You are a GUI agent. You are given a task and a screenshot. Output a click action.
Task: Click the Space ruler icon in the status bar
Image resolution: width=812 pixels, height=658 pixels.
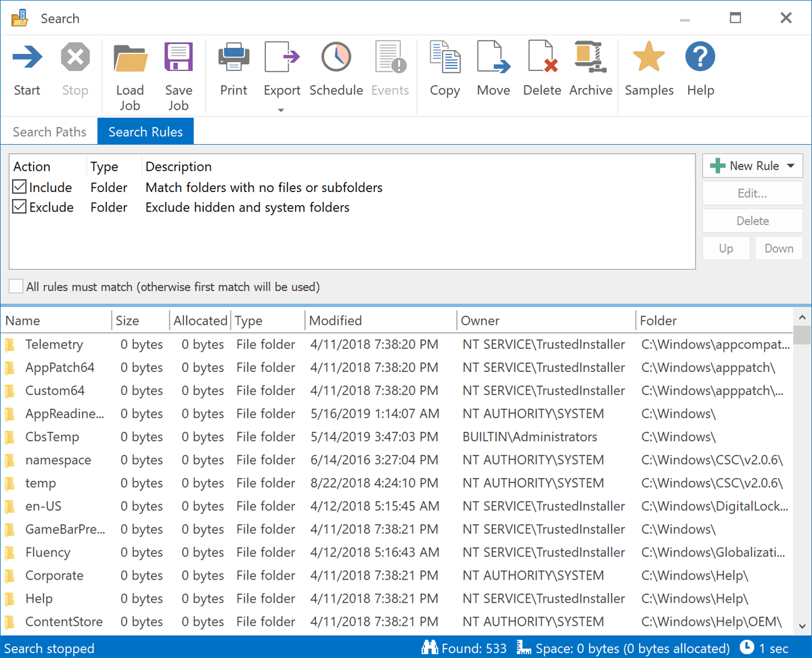pos(524,649)
